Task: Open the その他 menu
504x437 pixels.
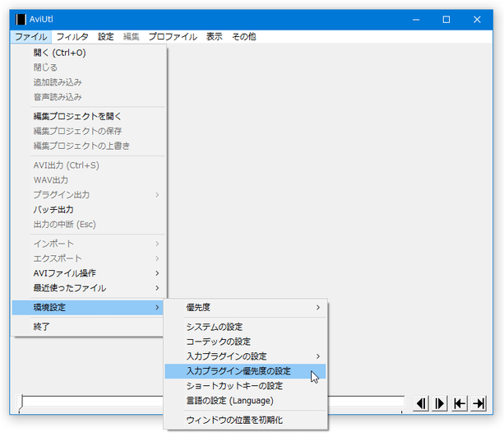Action: (244, 37)
